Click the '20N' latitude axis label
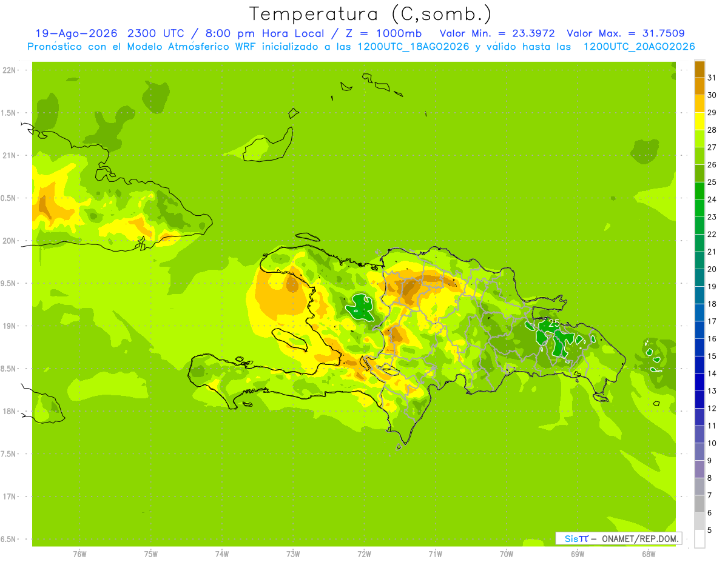Screen dimensions: 728x562 8,241
